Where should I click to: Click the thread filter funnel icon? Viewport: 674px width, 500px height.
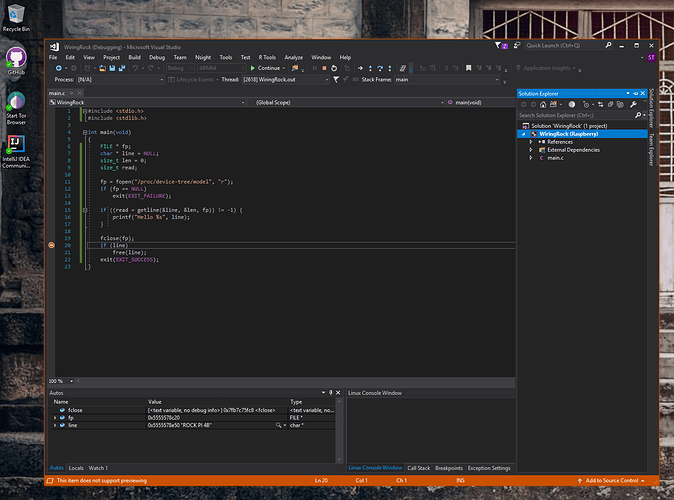336,80
